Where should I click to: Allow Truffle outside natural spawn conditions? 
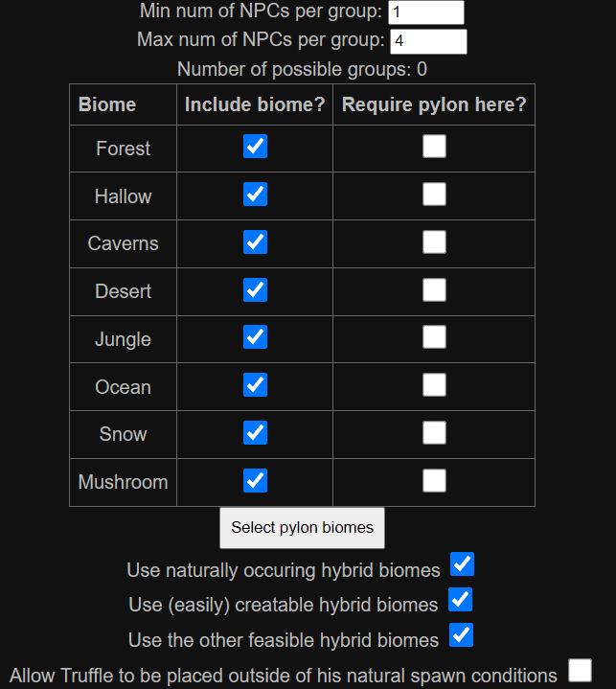point(580,671)
